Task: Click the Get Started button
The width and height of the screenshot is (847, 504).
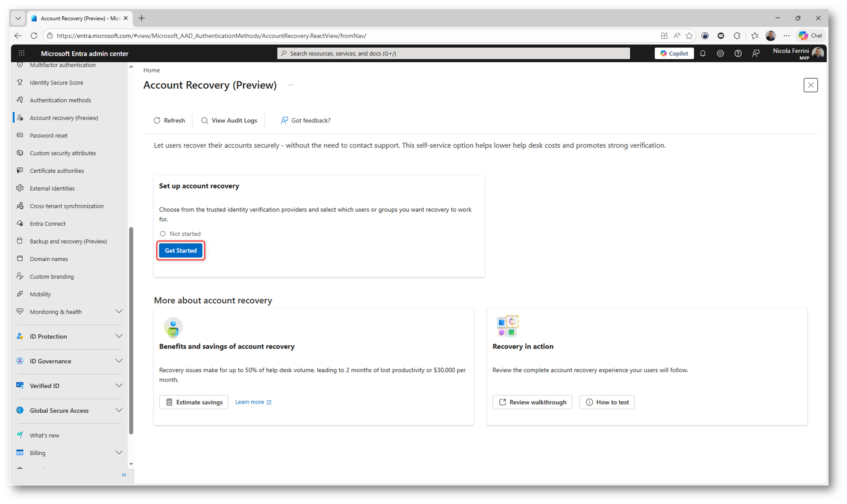Action: [181, 250]
